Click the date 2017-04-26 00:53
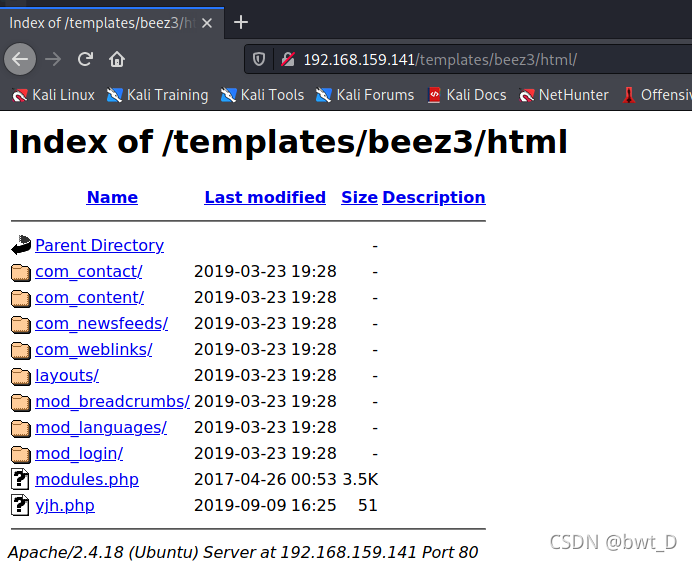Screen dimensions: 692x562 265,480
